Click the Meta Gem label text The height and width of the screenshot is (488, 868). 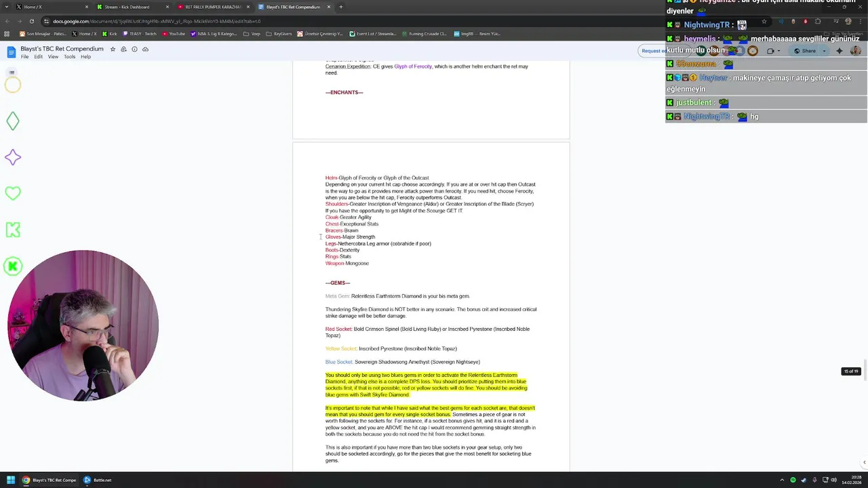(338, 296)
